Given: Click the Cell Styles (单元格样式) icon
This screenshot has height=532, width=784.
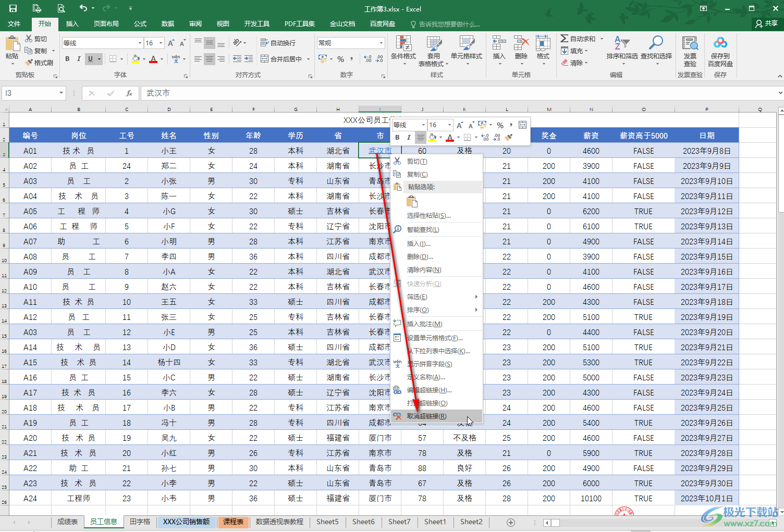Looking at the screenshot, I should [x=467, y=44].
